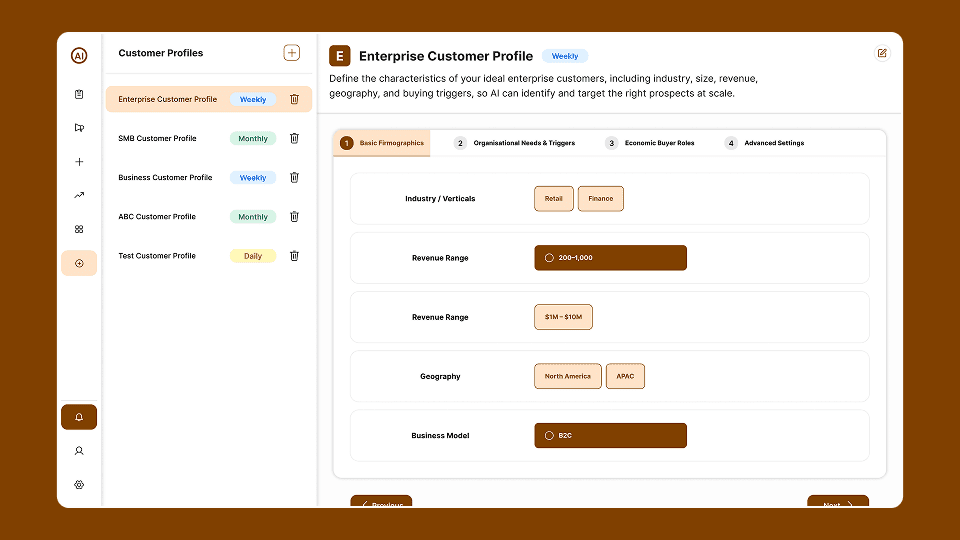Toggle the APAC geography chip

(625, 377)
